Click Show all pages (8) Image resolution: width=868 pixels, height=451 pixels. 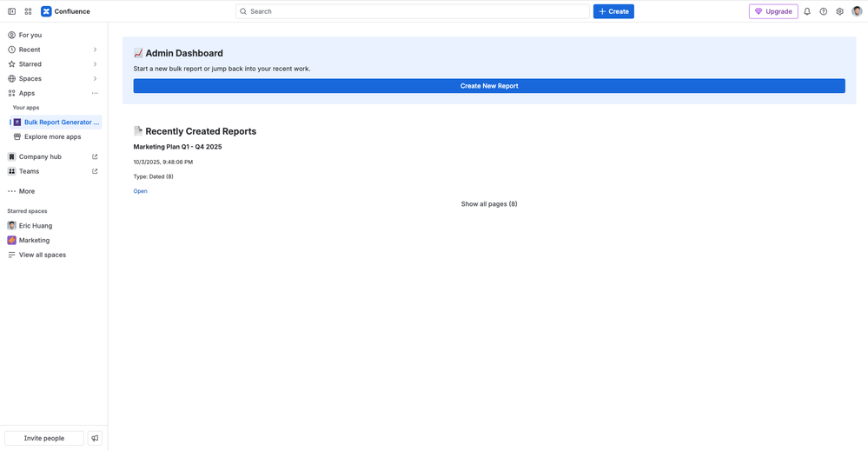(489, 204)
